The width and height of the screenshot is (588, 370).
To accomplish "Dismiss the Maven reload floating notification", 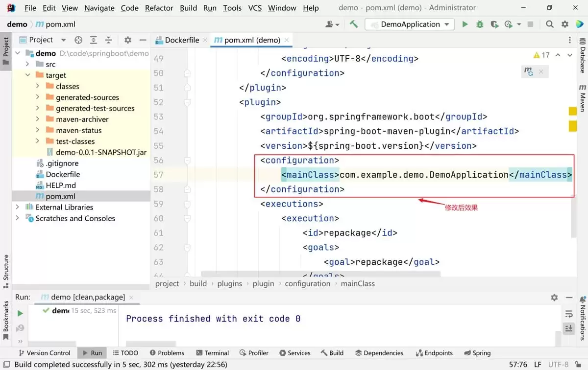I will click(541, 71).
